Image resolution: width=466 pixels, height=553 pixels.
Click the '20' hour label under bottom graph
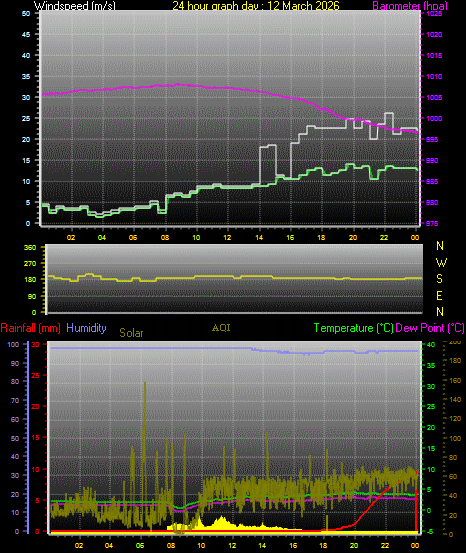(x=354, y=545)
